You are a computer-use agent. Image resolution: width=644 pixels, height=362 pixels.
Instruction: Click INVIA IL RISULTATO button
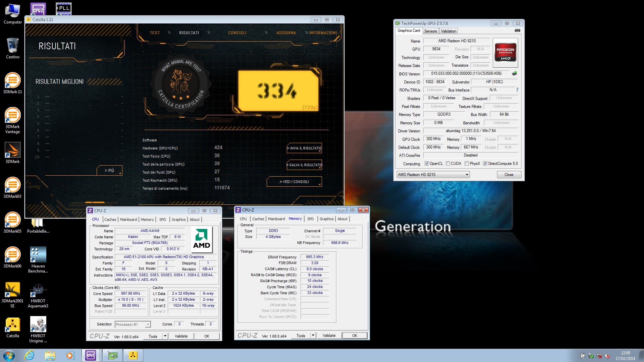(x=304, y=148)
